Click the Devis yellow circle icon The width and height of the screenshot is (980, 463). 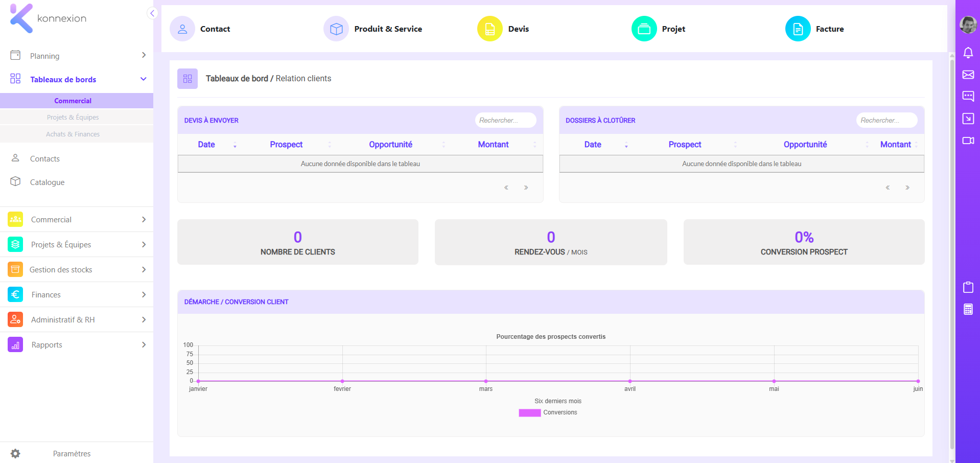pos(489,29)
